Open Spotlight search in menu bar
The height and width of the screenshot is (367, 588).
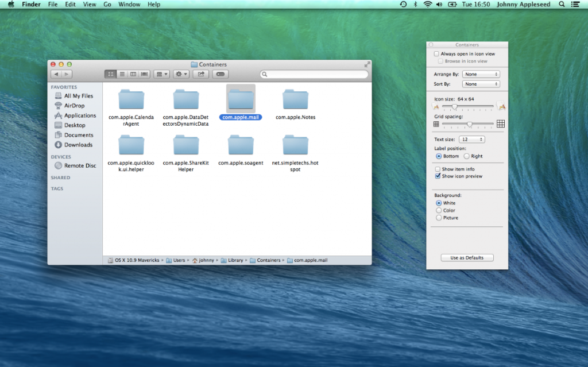pyautogui.click(x=562, y=4)
